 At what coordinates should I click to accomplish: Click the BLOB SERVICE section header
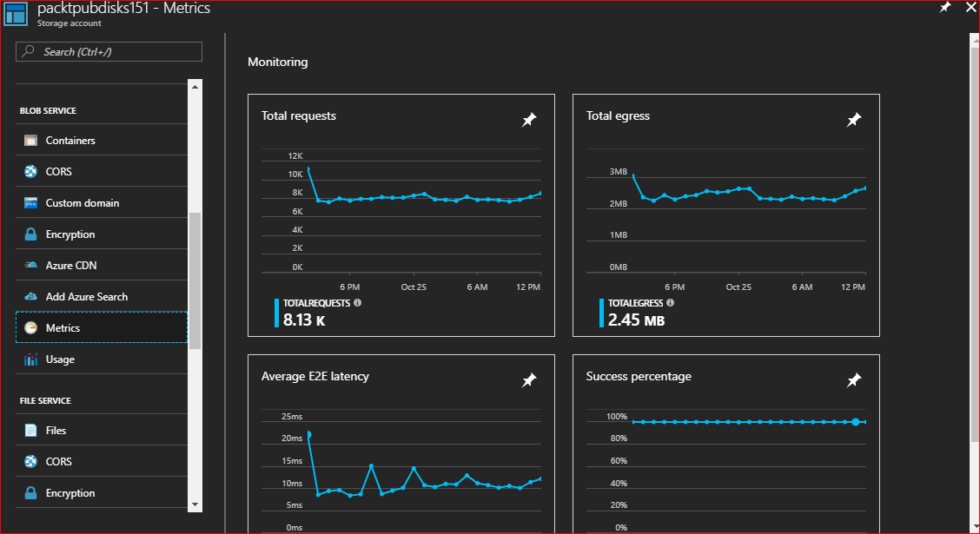(x=48, y=110)
